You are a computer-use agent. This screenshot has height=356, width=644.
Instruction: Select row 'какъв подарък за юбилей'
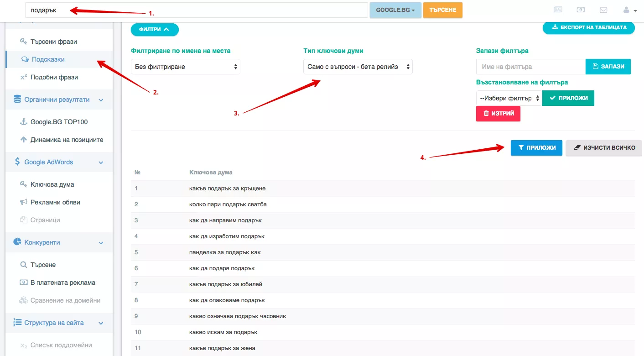(383, 284)
